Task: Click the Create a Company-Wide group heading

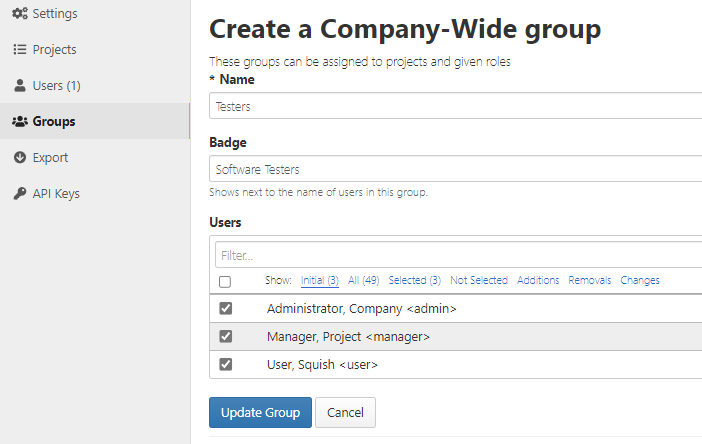Action: [x=405, y=29]
